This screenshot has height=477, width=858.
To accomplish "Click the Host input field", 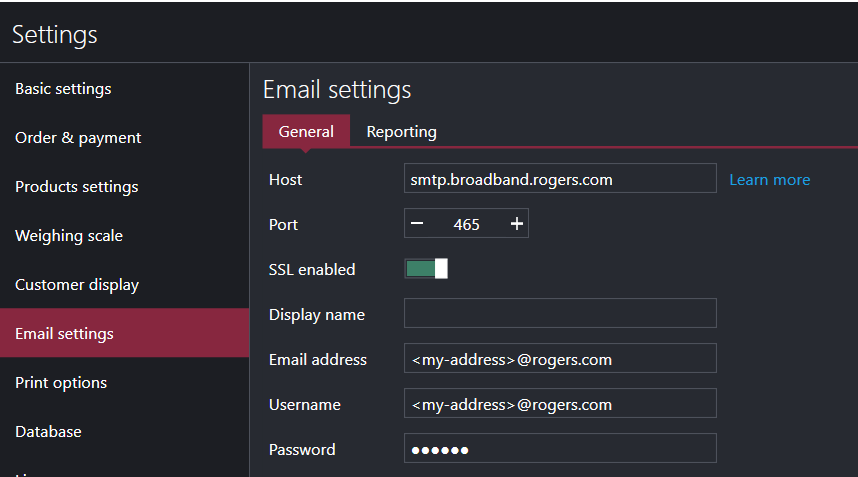I will tap(560, 179).
